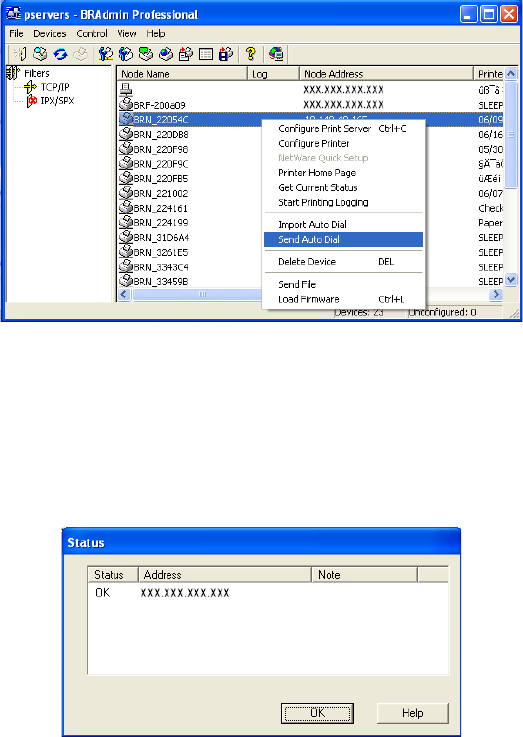Click the TCP/IP filter icon
523x737 pixels.
pyautogui.click(x=30, y=86)
